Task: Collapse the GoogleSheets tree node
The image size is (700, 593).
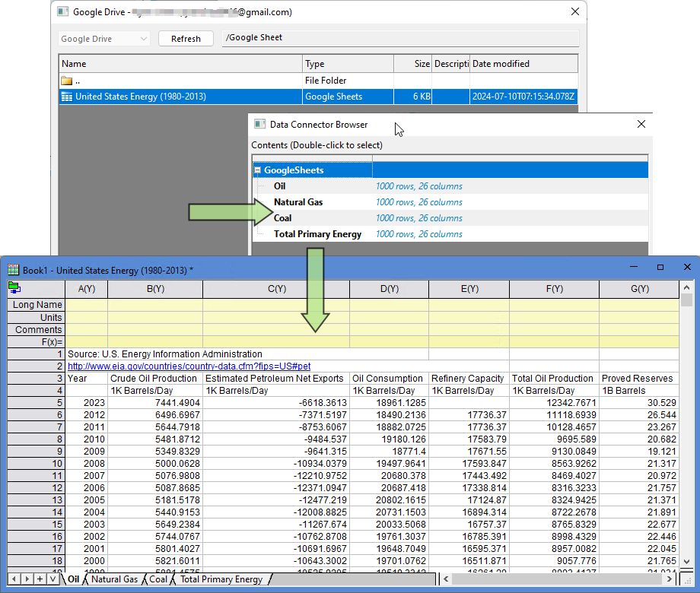Action: [258, 170]
